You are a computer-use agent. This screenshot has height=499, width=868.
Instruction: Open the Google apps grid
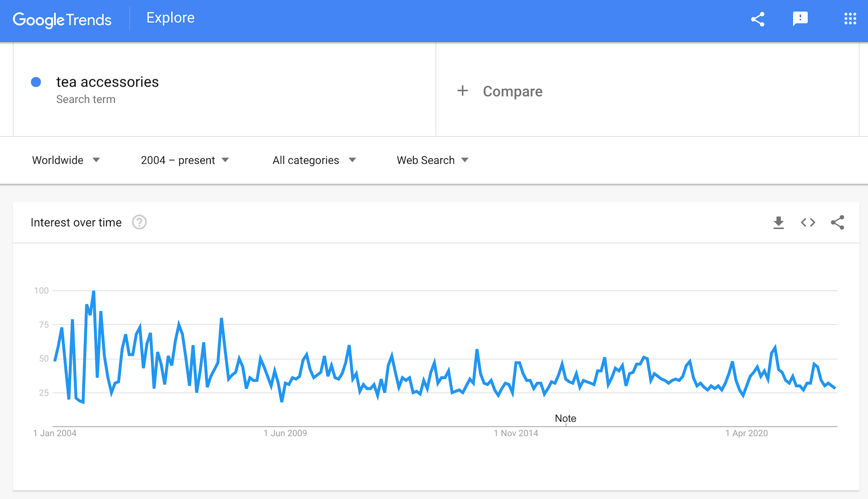(850, 19)
